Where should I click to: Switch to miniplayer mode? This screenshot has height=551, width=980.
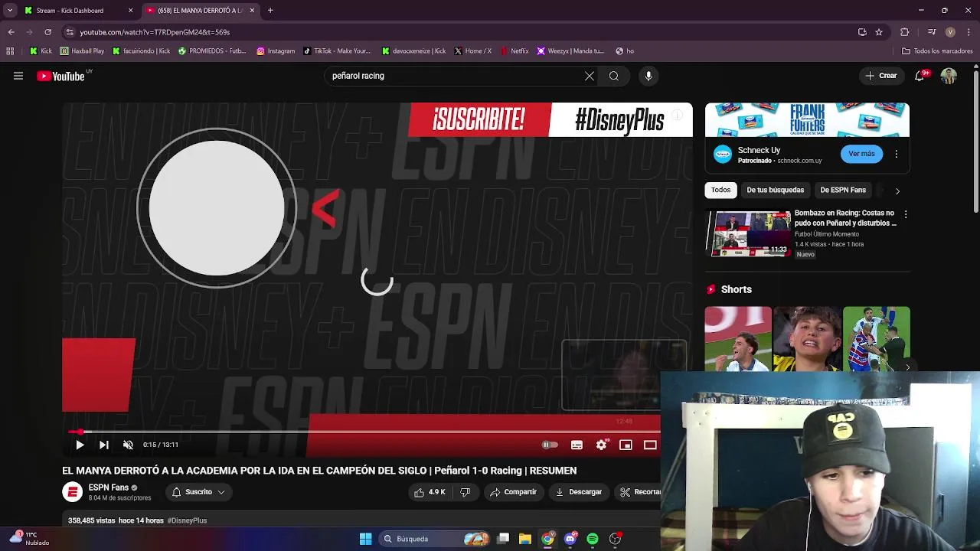click(x=626, y=445)
